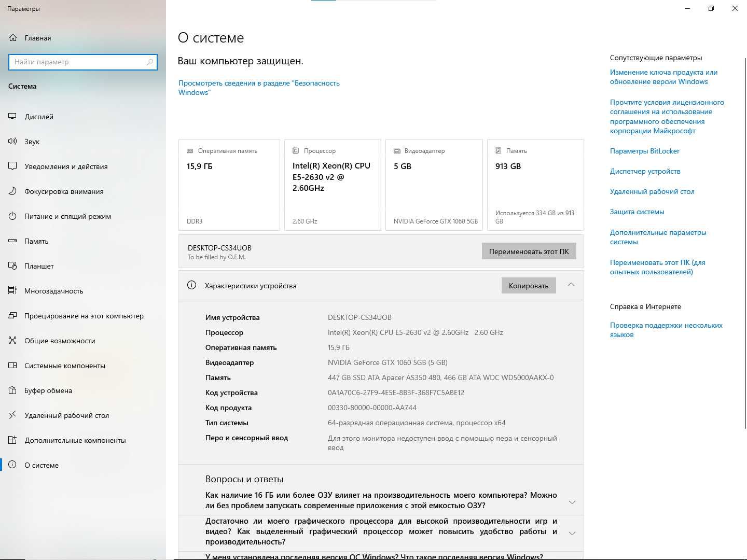
Task: Read the Microsoft license agreement link
Action: tap(667, 117)
